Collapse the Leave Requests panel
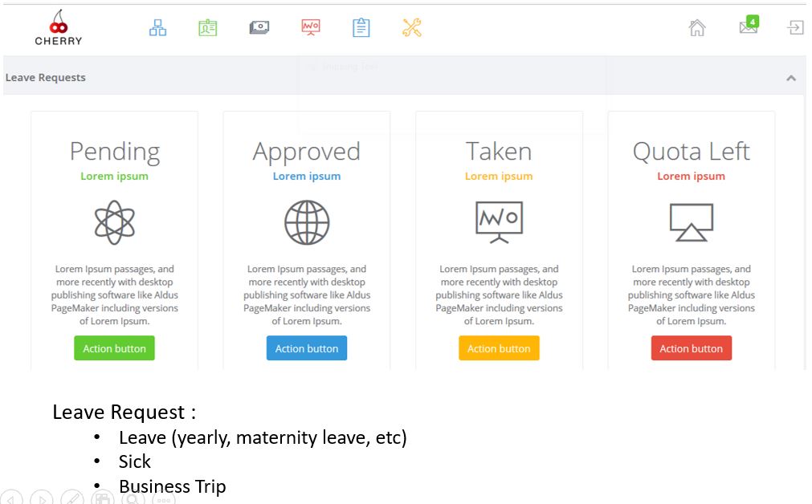812x504 pixels. [x=791, y=78]
